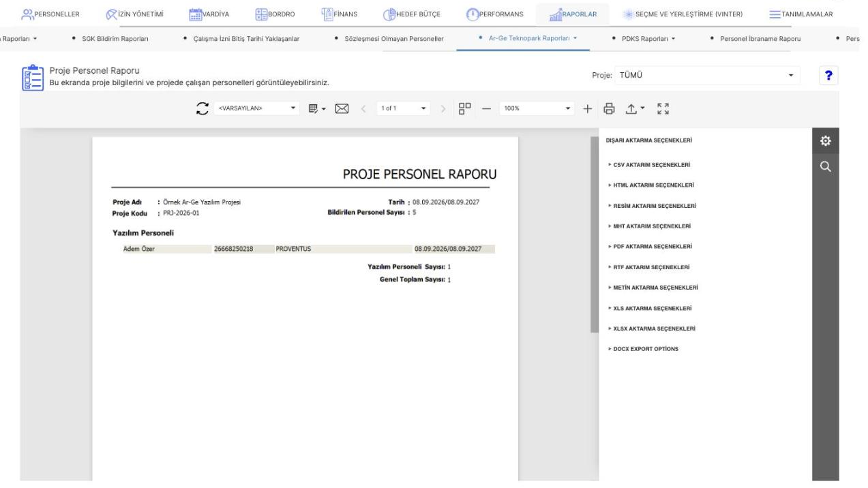Open the 100% zoom level dropdown
Viewport: 868px width, 488px height.
click(x=538, y=108)
